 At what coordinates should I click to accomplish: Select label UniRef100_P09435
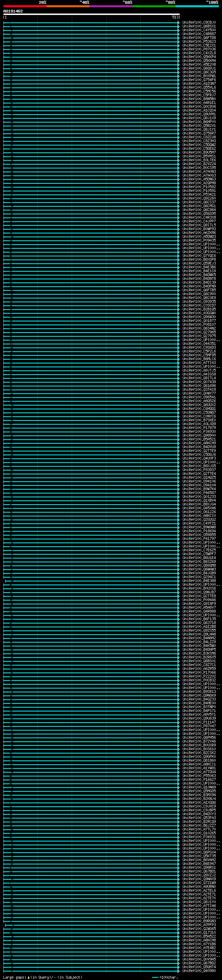point(199,241)
